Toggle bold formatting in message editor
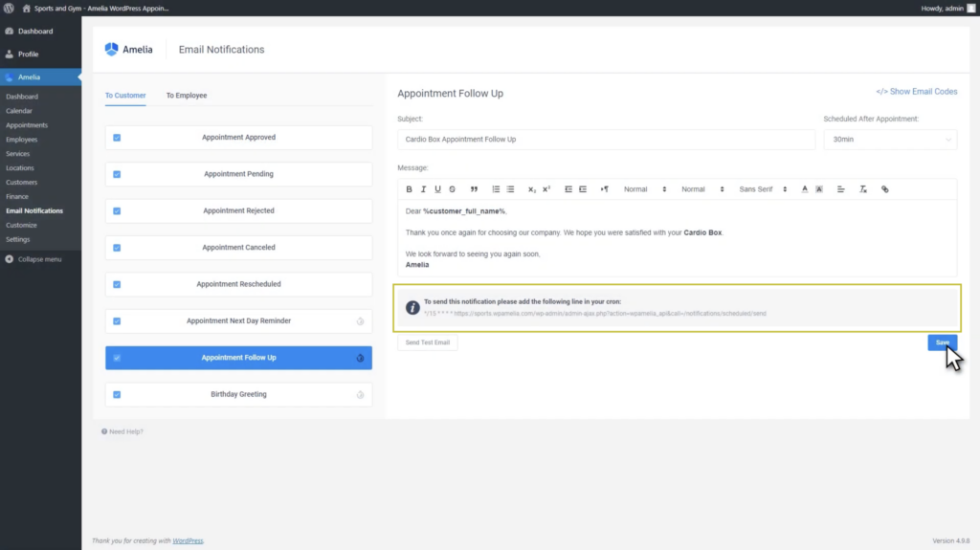The width and height of the screenshot is (980, 550). pyautogui.click(x=409, y=189)
